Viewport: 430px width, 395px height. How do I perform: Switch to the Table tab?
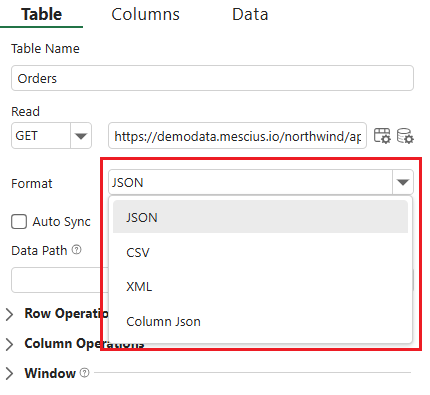(x=42, y=14)
